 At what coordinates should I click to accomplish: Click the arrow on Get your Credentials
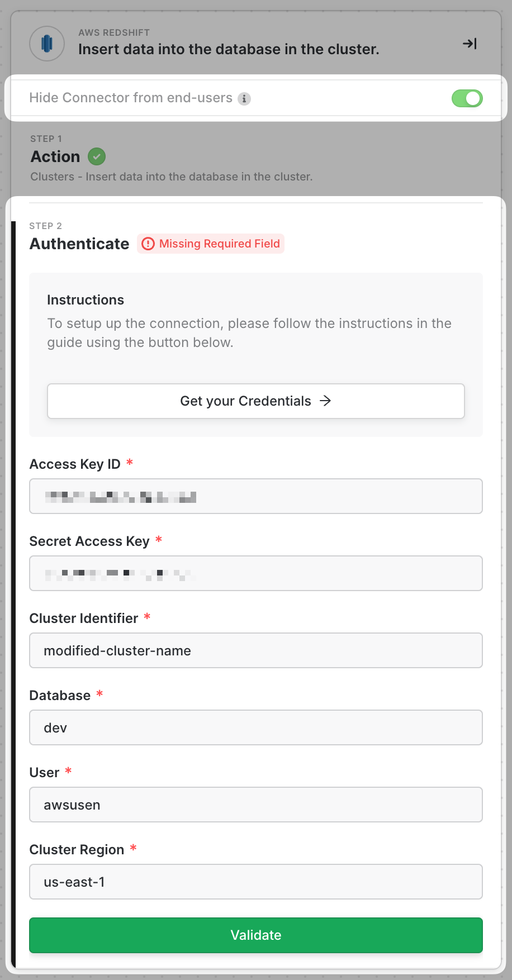(x=325, y=401)
